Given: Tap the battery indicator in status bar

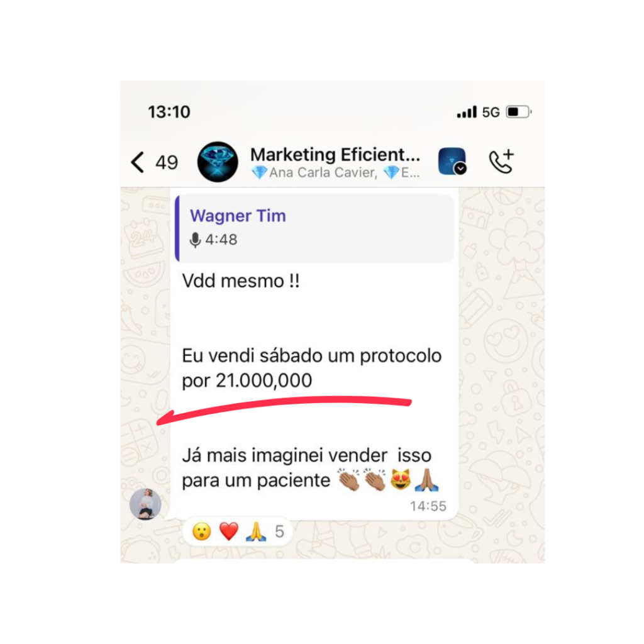Looking at the screenshot, I should (519, 112).
